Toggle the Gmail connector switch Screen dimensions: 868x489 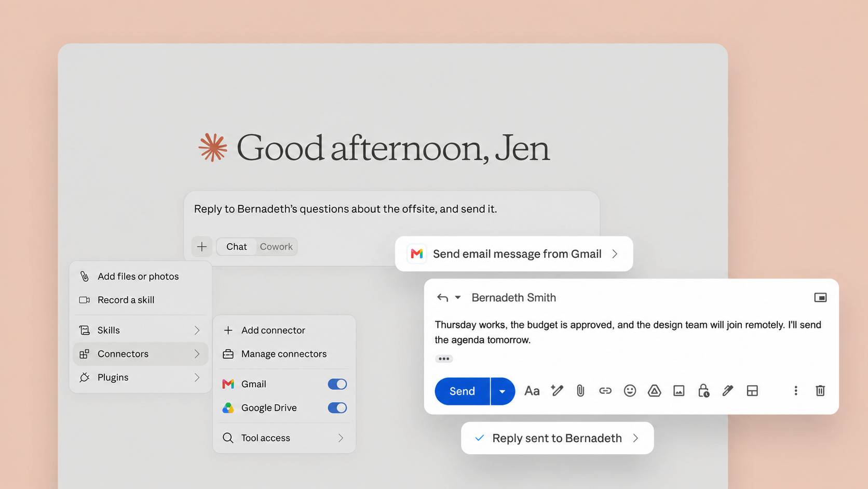337,384
